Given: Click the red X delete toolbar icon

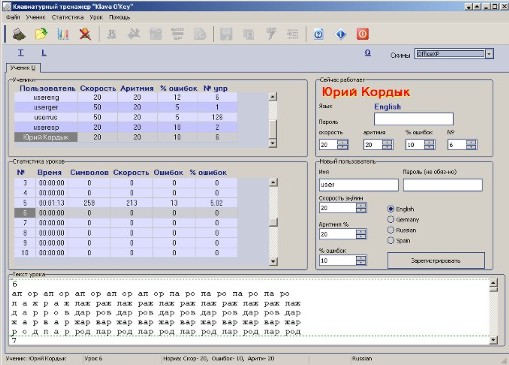Looking at the screenshot, I should click(85, 34).
